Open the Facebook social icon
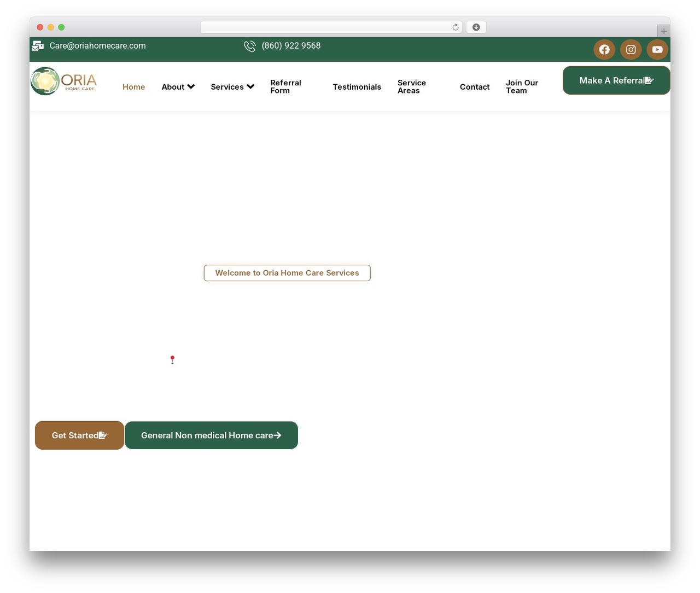700x593 pixels. (x=604, y=49)
